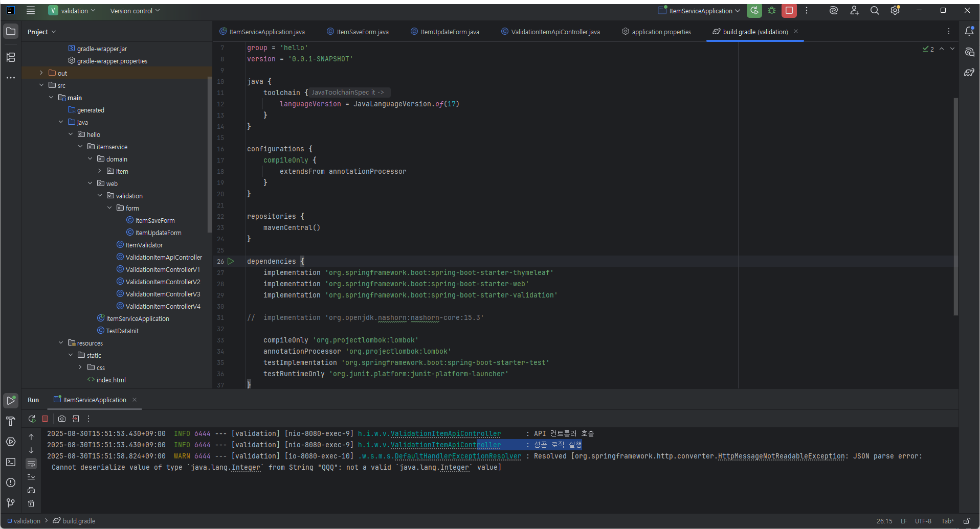The width and height of the screenshot is (980, 529).
Task: Open Run panel more options
Action: tap(88, 419)
